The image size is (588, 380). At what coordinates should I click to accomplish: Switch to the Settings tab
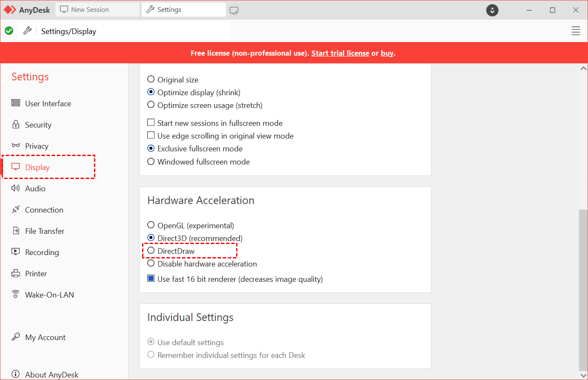click(184, 10)
